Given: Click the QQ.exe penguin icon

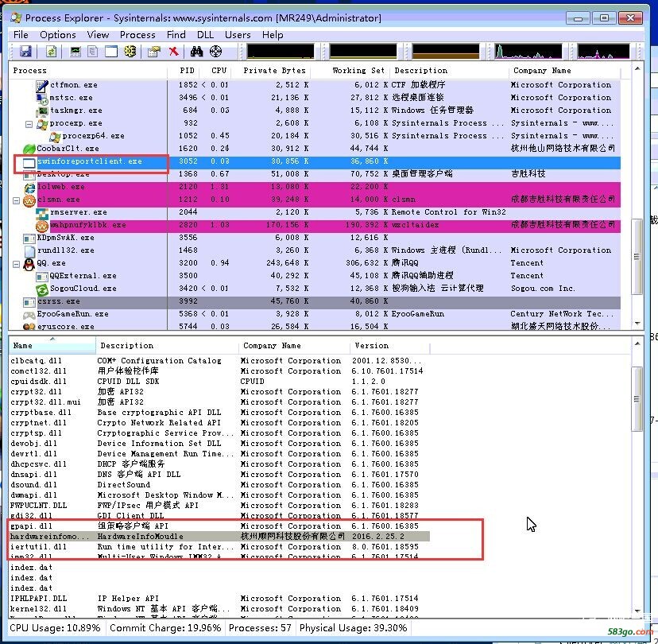Looking at the screenshot, I should (29, 264).
